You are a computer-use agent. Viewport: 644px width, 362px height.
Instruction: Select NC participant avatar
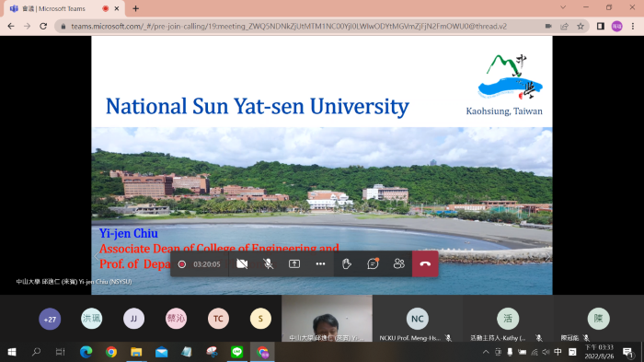tap(418, 319)
